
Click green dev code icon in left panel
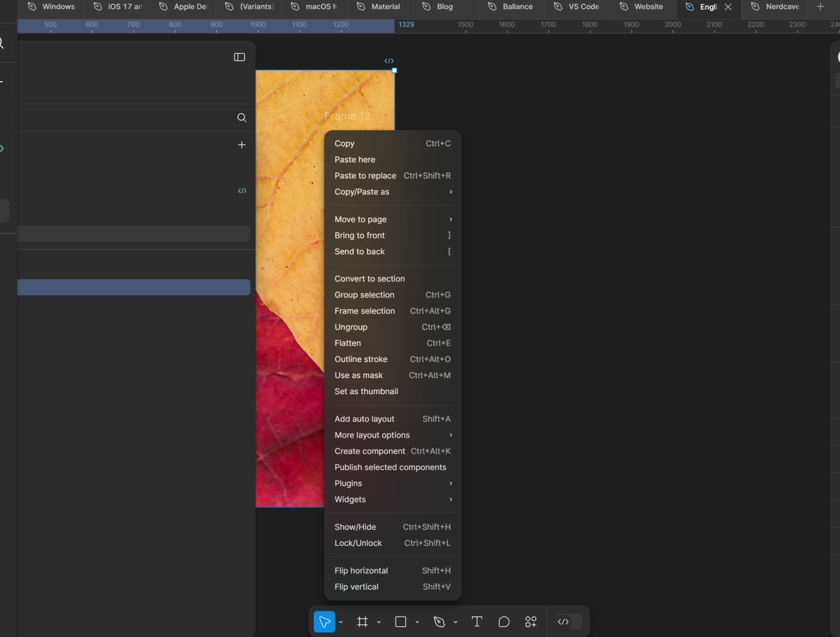(x=242, y=191)
